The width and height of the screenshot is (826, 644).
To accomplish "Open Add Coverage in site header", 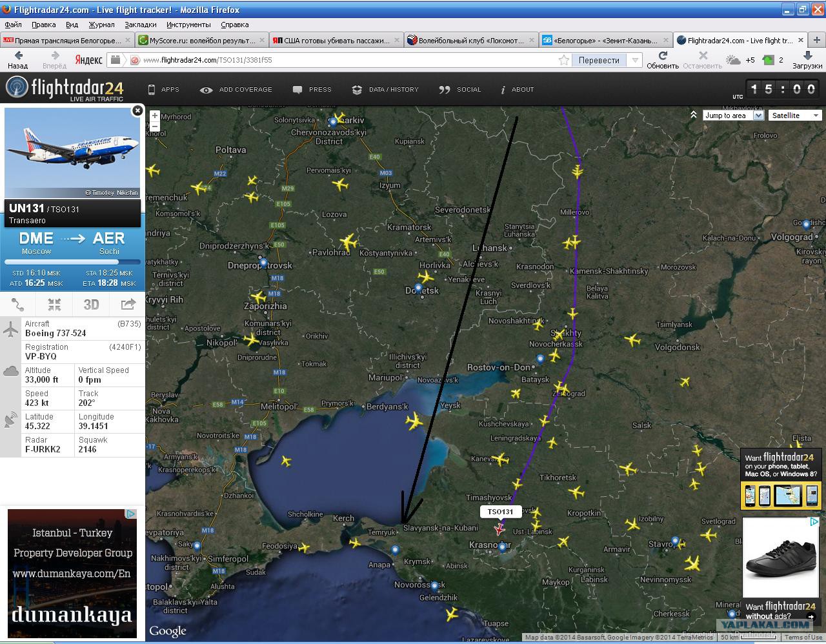I will point(236,90).
